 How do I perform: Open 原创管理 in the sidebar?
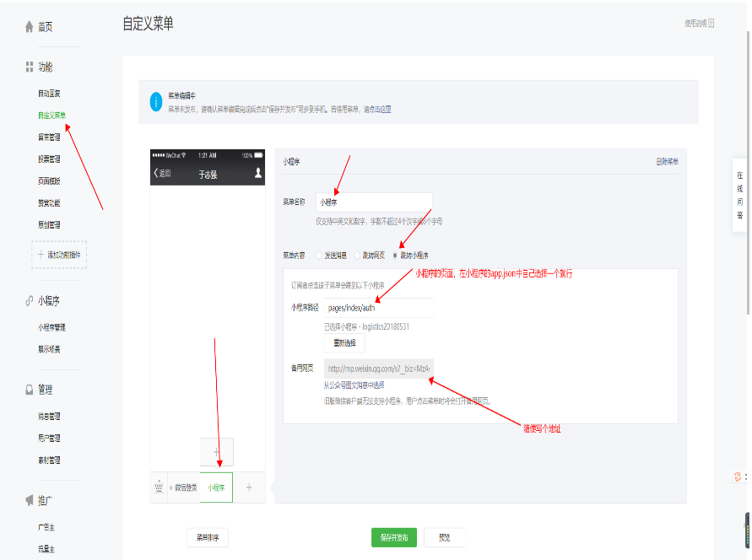click(50, 224)
